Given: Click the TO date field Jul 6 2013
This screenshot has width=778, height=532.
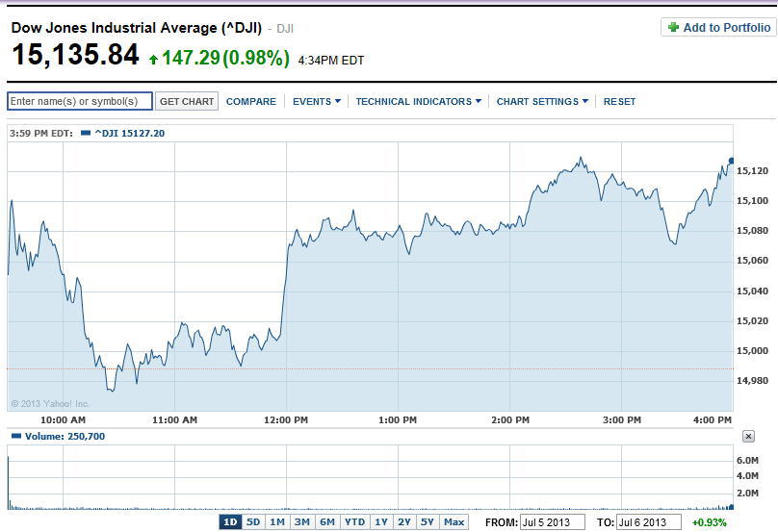Looking at the screenshot, I should click(x=649, y=522).
